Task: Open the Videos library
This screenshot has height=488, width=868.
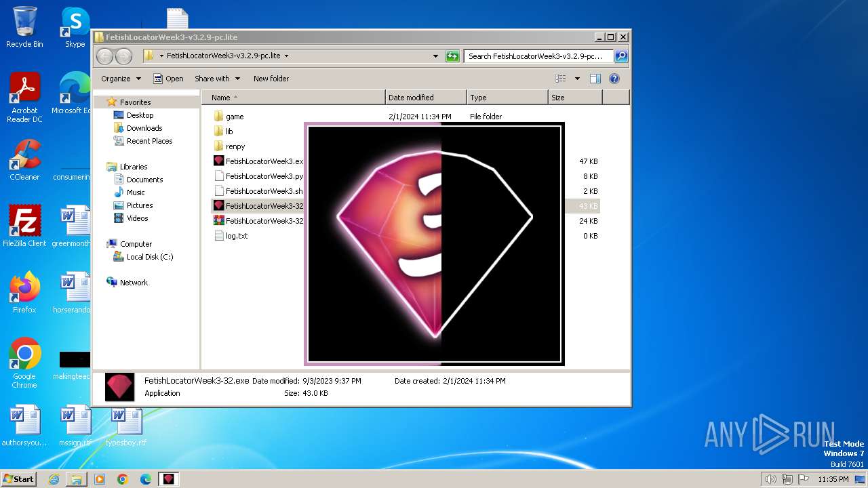Action: [x=137, y=218]
